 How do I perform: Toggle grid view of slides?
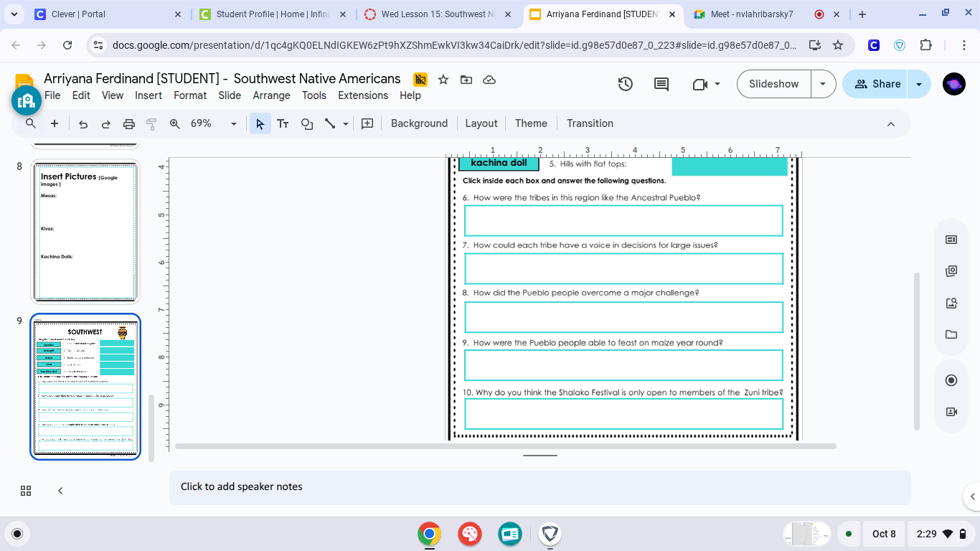pos(26,491)
